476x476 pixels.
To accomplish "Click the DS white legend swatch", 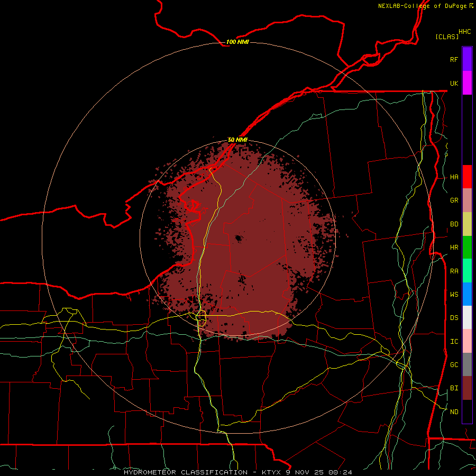I will tap(467, 317).
